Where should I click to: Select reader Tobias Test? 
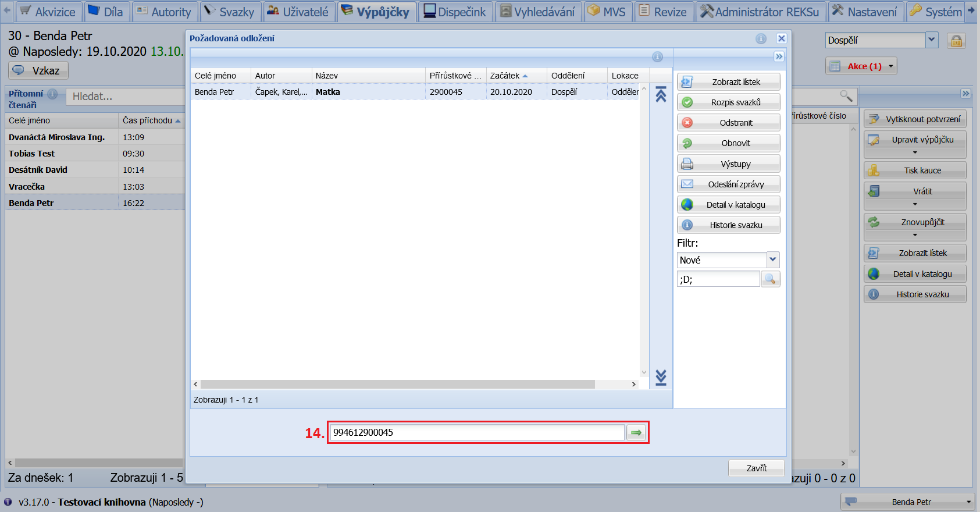pos(95,154)
